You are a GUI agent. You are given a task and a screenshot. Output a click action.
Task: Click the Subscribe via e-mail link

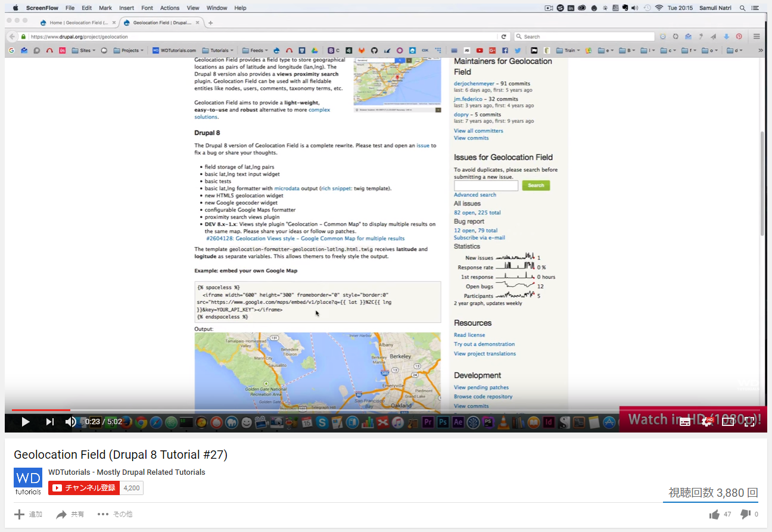click(x=479, y=238)
